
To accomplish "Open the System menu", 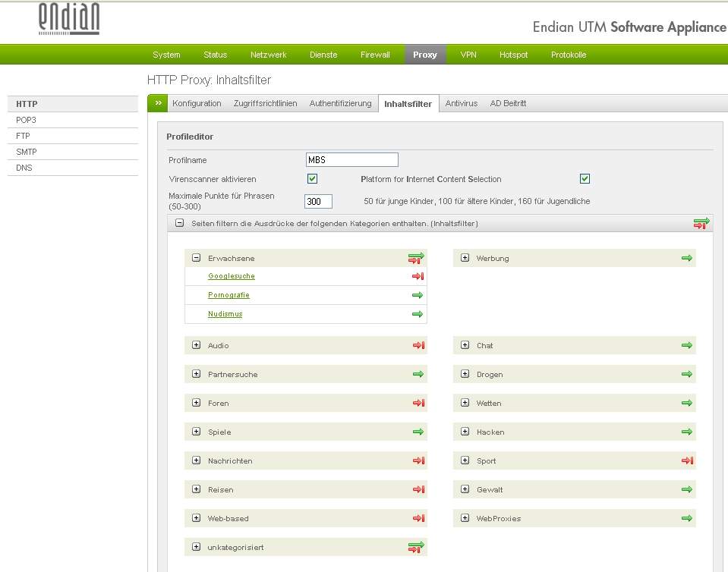I will [x=166, y=55].
